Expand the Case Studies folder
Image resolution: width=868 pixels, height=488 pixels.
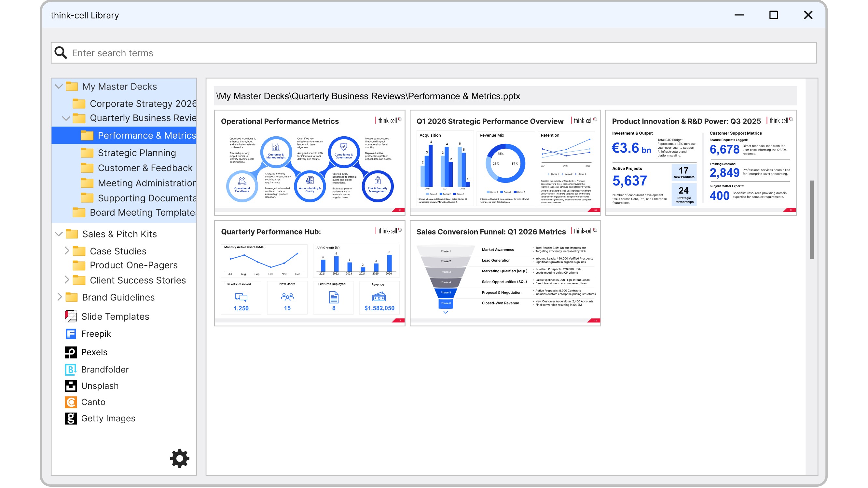tap(66, 251)
